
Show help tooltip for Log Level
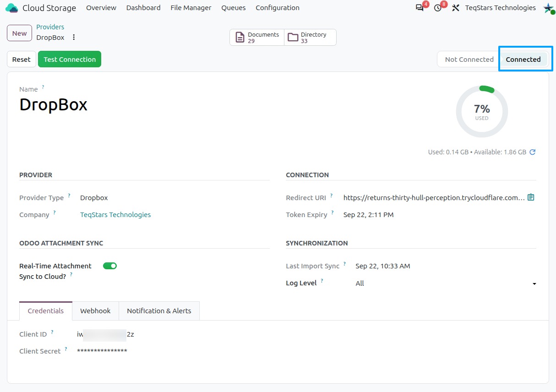click(322, 280)
